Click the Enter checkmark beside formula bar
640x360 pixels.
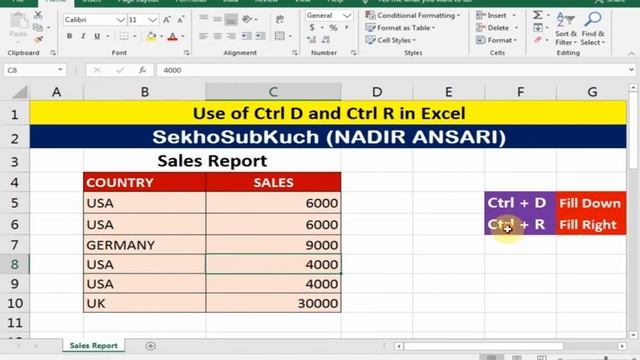coord(120,70)
